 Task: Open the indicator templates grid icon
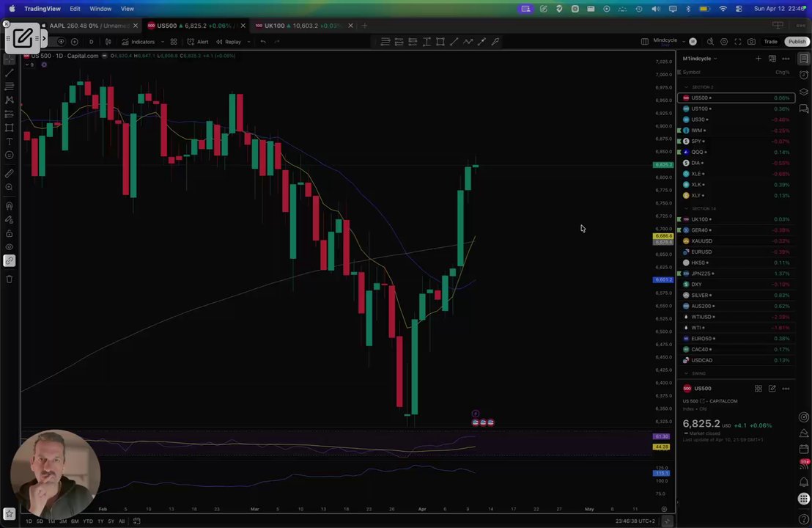tap(174, 42)
